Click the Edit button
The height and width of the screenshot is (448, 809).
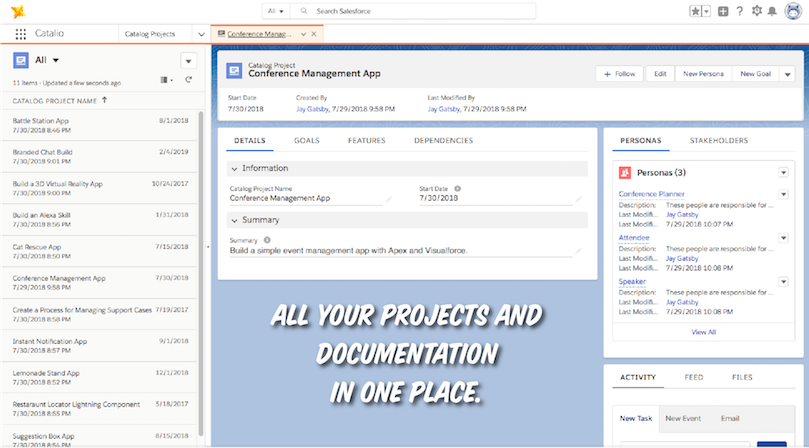click(660, 74)
